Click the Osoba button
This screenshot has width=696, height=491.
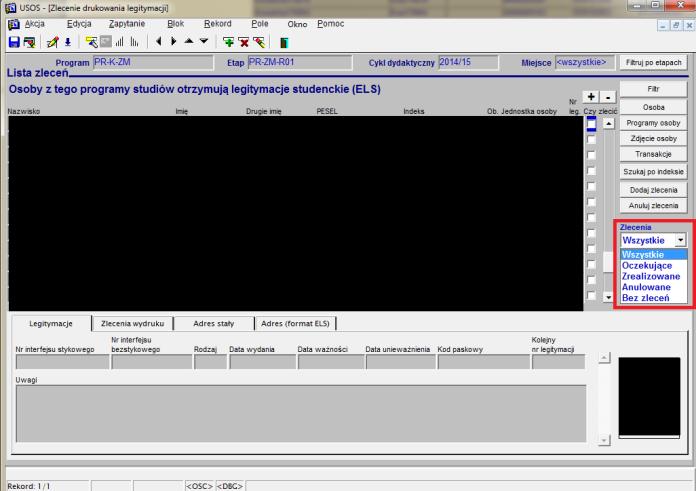[653, 107]
